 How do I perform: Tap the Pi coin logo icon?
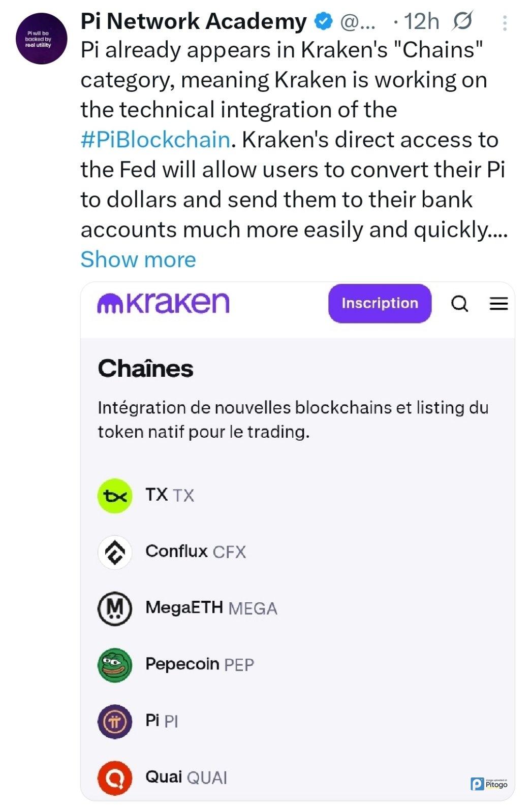click(x=115, y=721)
